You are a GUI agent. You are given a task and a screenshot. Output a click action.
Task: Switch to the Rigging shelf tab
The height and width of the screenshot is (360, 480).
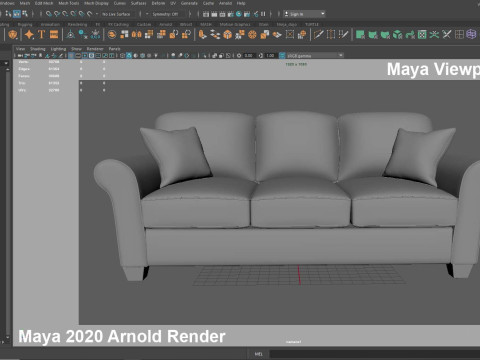tap(25, 24)
